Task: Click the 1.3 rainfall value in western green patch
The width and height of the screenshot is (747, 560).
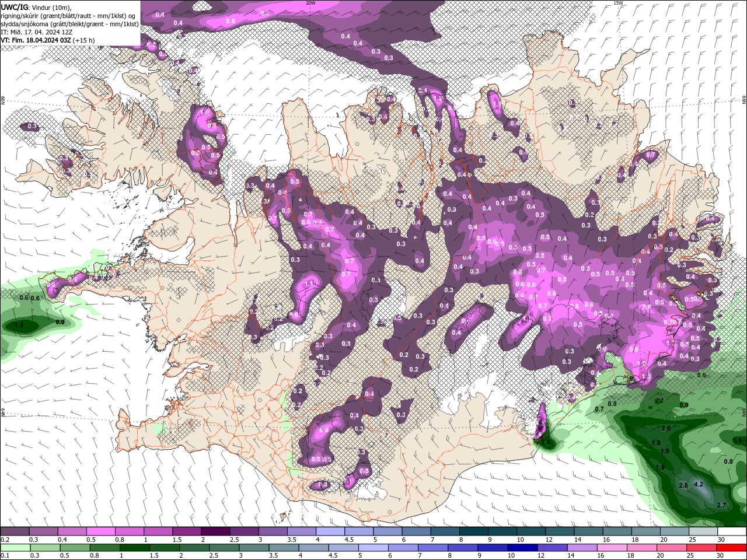Action: pos(19,325)
